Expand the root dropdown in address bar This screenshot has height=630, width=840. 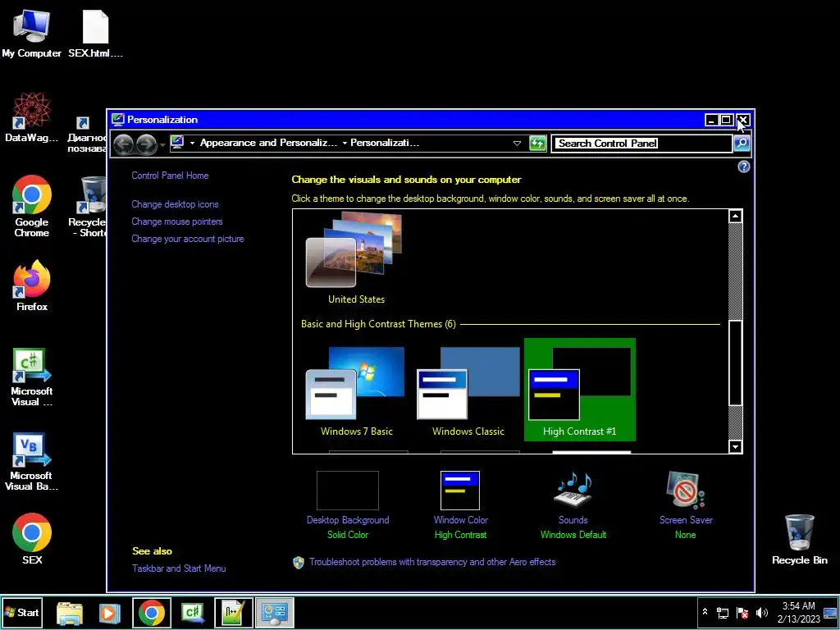(192, 143)
